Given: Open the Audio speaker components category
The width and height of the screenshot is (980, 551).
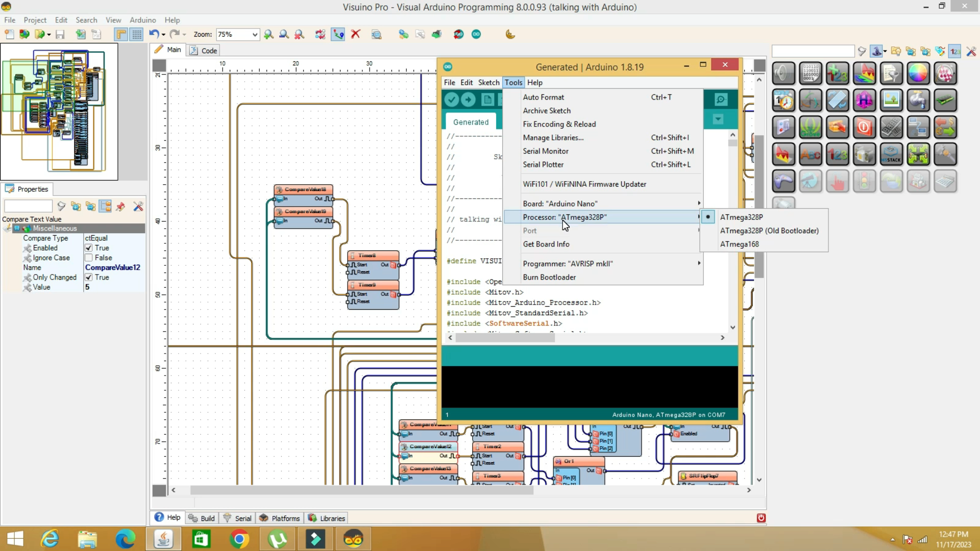Looking at the screenshot, I should [x=783, y=73].
